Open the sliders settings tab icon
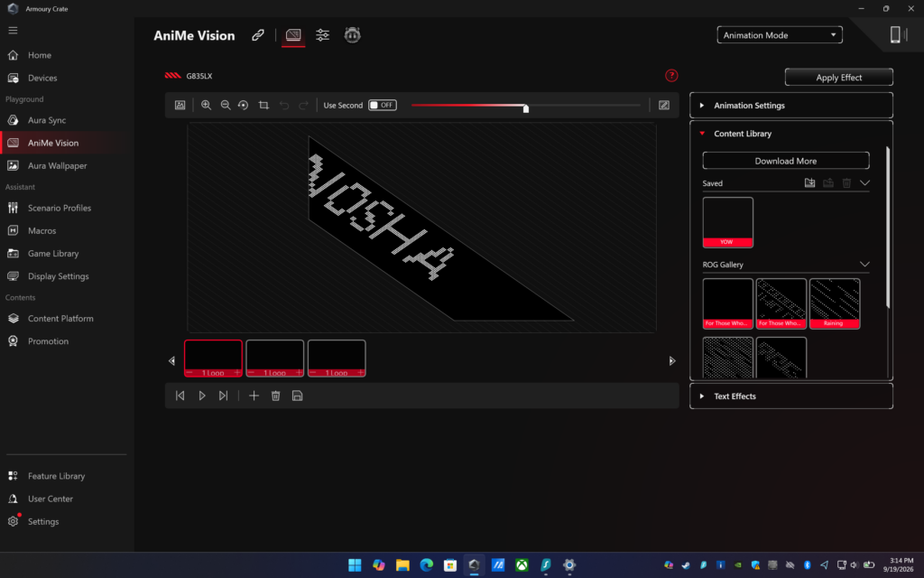 coord(322,35)
